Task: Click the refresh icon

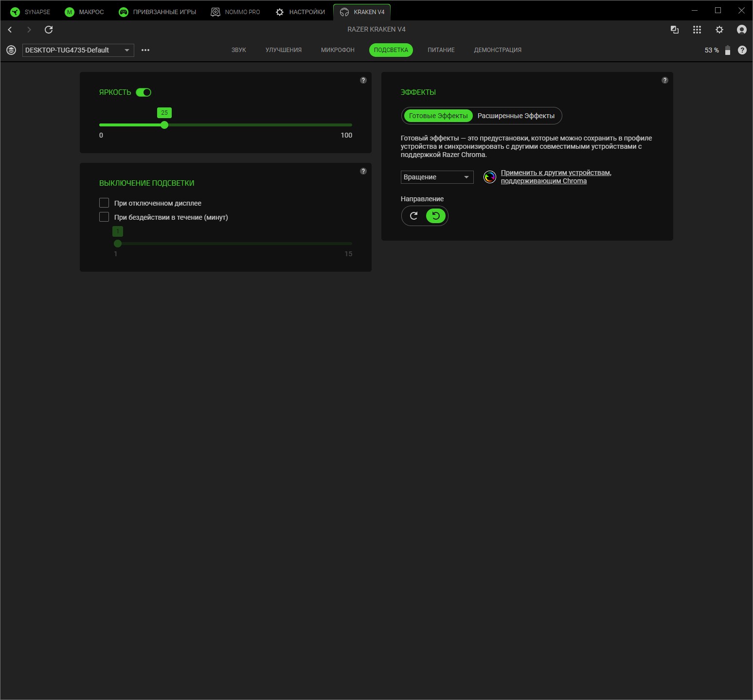Action: (x=49, y=30)
